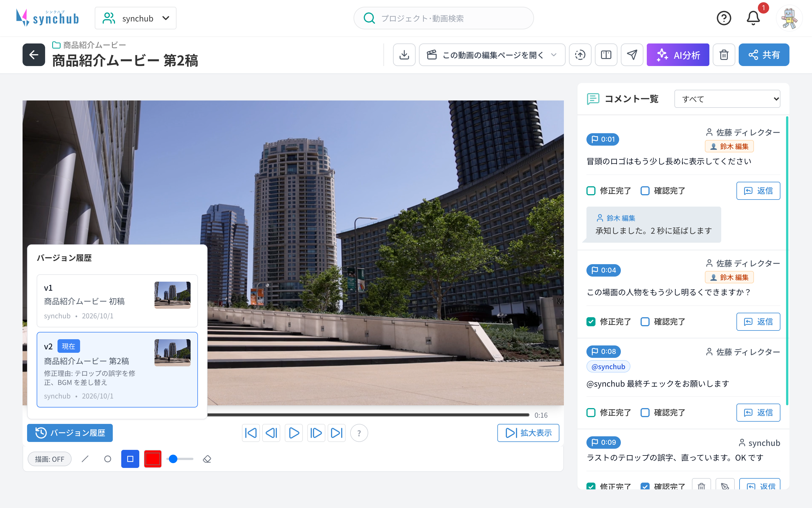
Task: Toggle the 描画: OFF drawing mode
Action: coord(50,459)
